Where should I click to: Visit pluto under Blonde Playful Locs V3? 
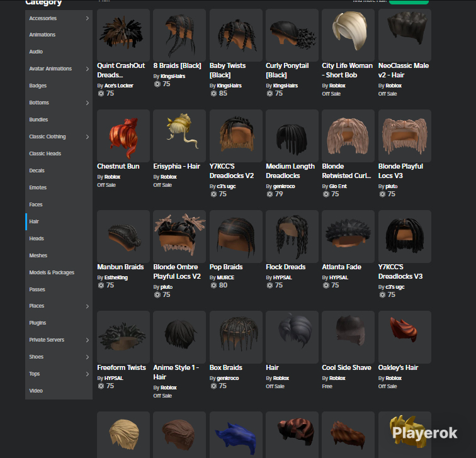click(x=391, y=186)
